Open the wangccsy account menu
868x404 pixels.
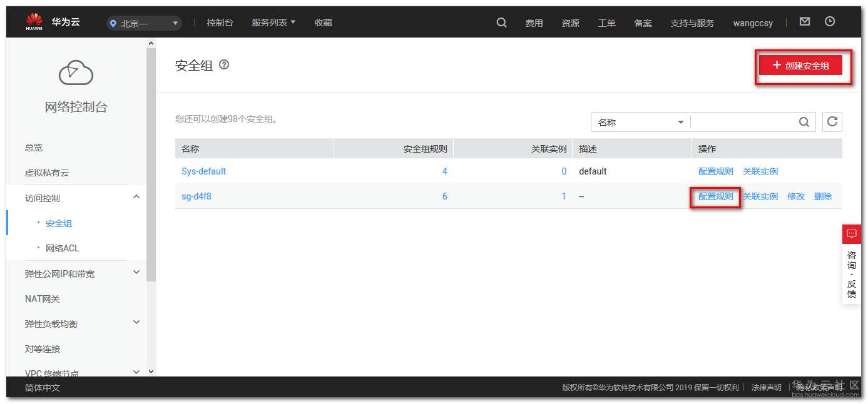coord(753,23)
